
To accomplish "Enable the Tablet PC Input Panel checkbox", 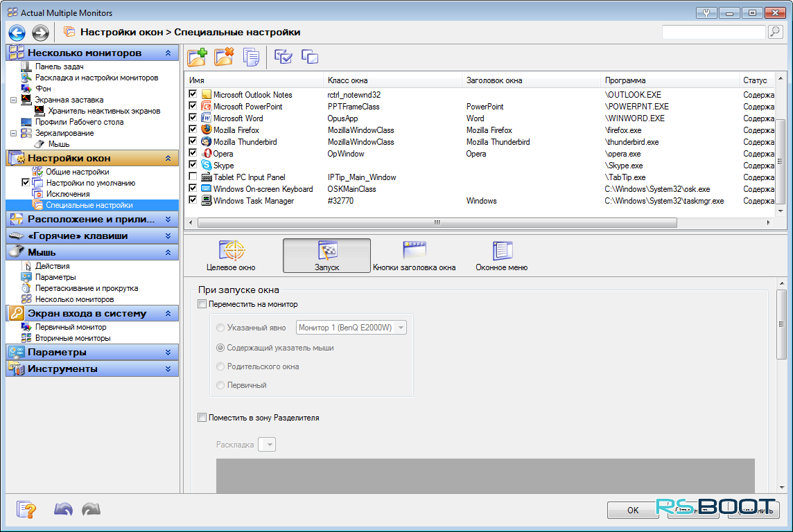I will (193, 177).
